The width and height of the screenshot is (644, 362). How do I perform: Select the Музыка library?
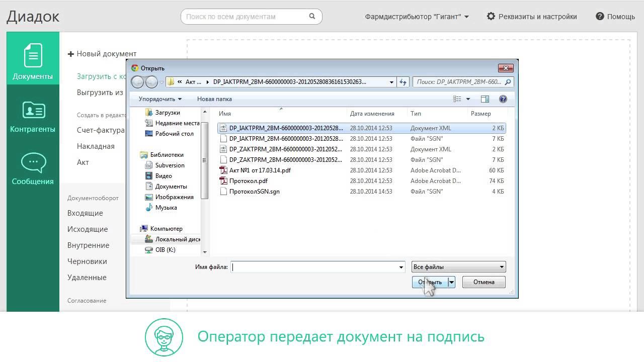(160, 208)
